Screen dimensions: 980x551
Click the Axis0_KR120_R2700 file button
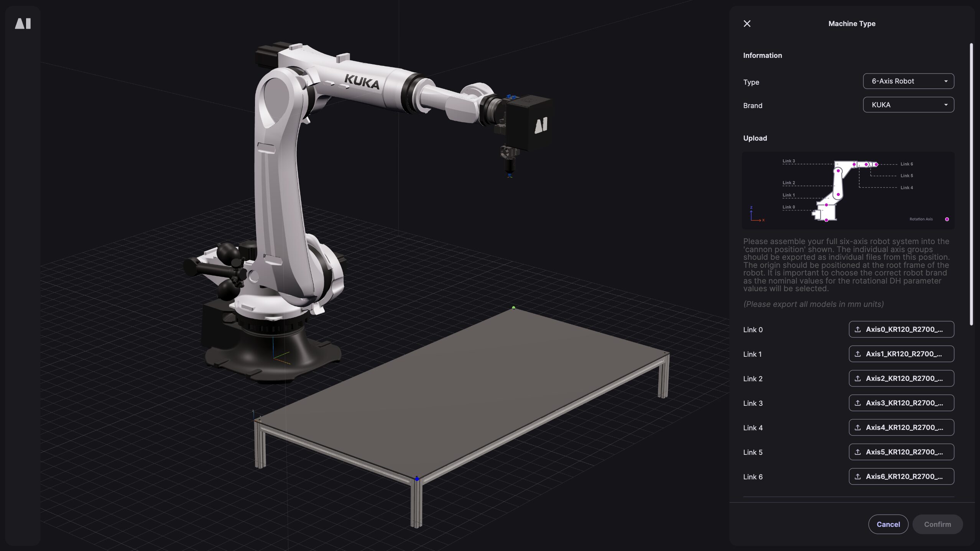tap(901, 329)
